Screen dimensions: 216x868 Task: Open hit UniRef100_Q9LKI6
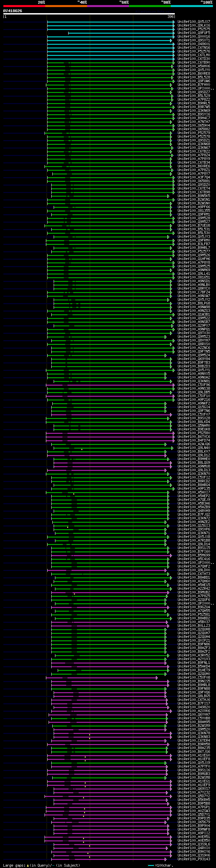(x=194, y=26)
